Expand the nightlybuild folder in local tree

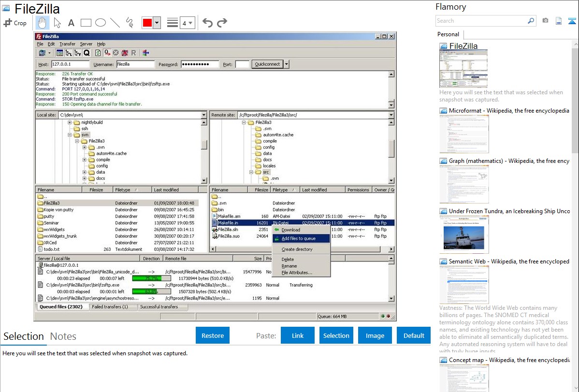pyautogui.click(x=70, y=122)
